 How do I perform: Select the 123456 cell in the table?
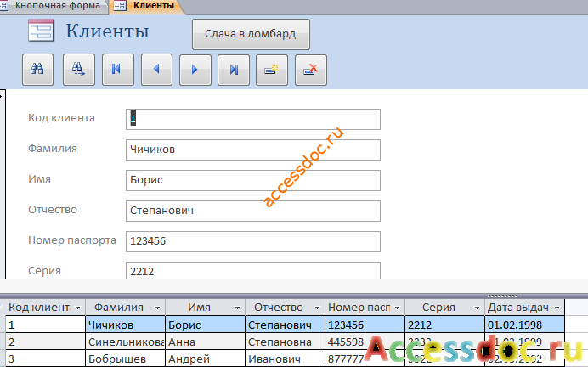[x=365, y=325]
